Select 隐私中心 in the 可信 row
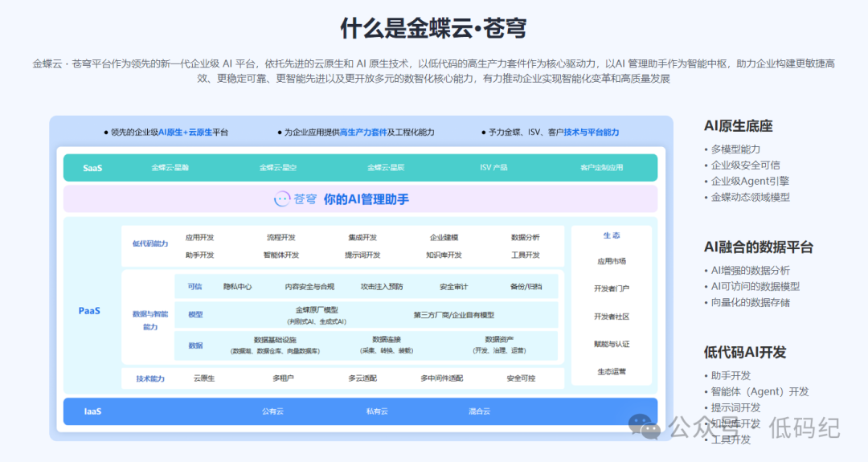This screenshot has height=462, width=868. [237, 287]
